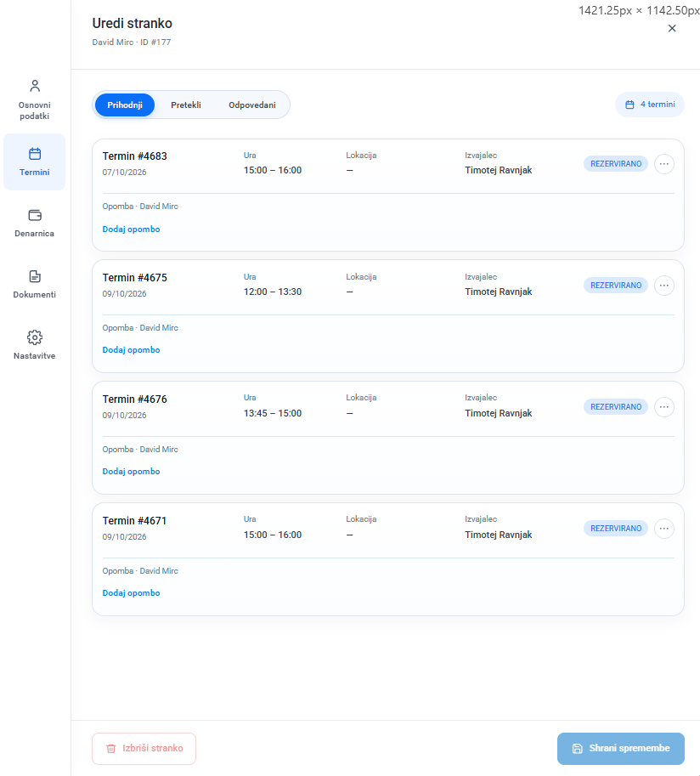Image resolution: width=700 pixels, height=776 pixels.
Task: Click REZERVIRANO badge on Termin #4671
Action: [616, 529]
